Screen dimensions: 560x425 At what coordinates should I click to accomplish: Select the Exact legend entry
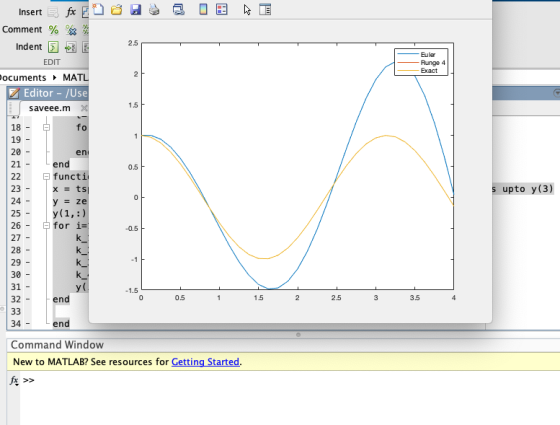(x=429, y=70)
